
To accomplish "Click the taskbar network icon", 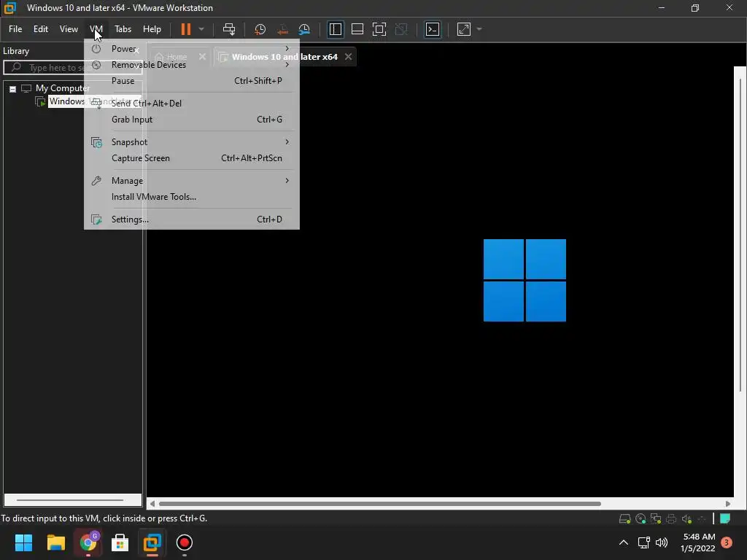I will pos(643,542).
